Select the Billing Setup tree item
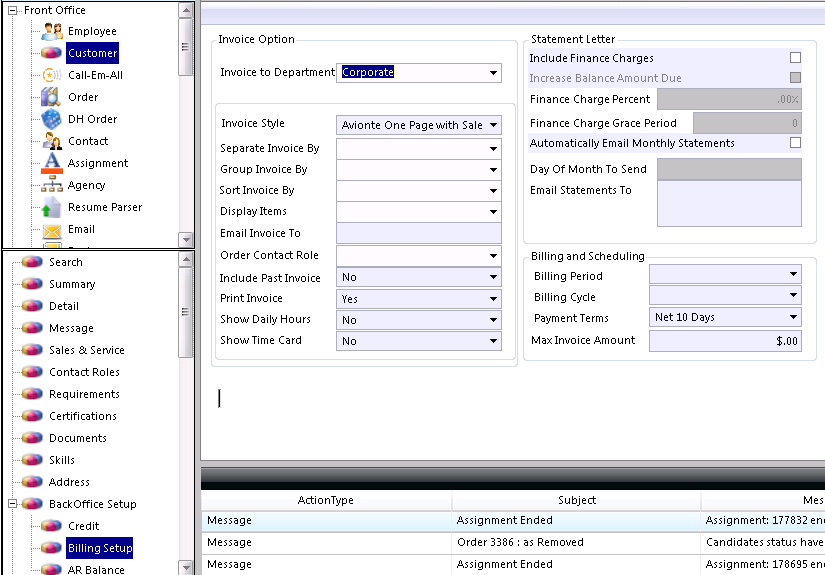The height and width of the screenshot is (575, 825). click(x=100, y=548)
